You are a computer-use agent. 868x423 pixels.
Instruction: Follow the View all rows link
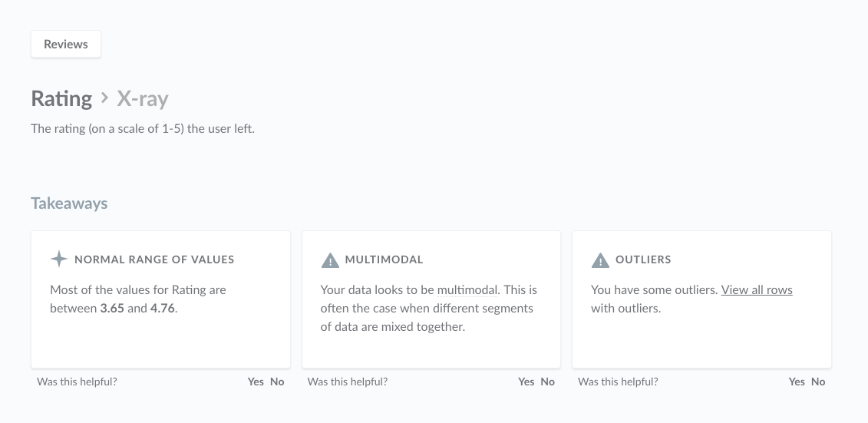click(x=757, y=290)
